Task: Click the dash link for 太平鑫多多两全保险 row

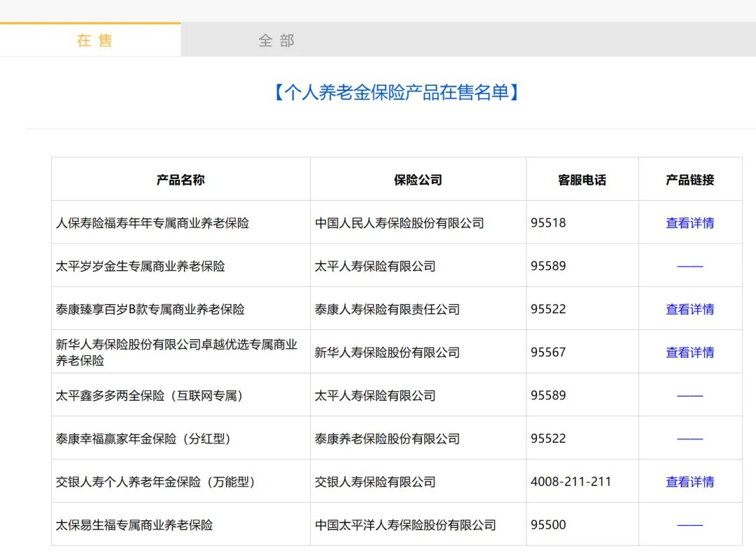Action: point(689,396)
